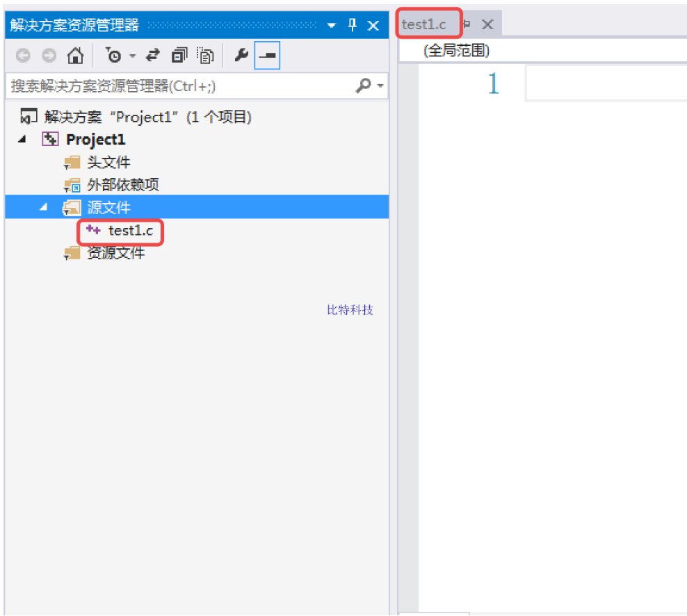The image size is (687, 616).
Task: Collapse the Project1 tree node
Action: (x=22, y=139)
